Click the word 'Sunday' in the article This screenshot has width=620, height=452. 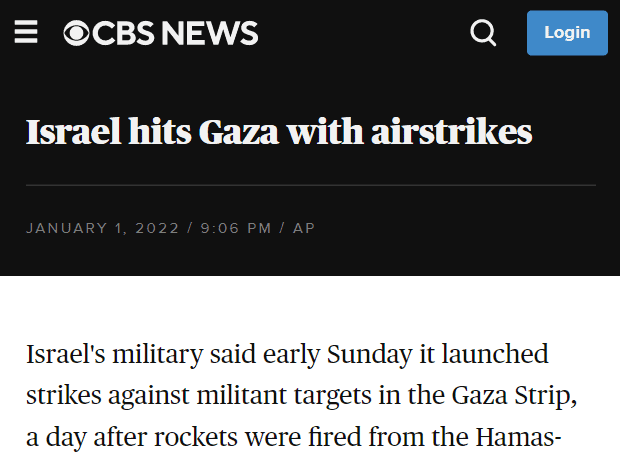pyautogui.click(x=369, y=355)
